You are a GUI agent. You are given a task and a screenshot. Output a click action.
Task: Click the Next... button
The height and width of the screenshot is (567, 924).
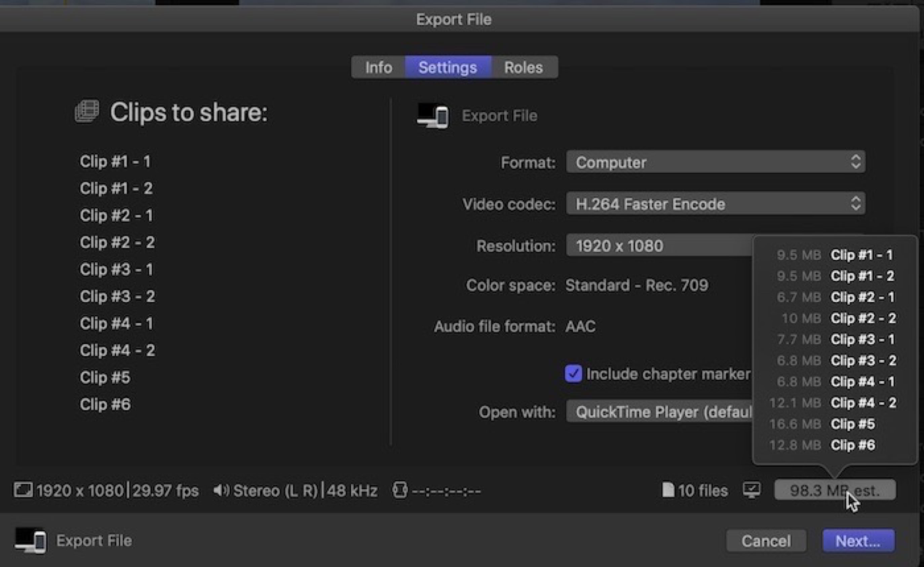858,541
